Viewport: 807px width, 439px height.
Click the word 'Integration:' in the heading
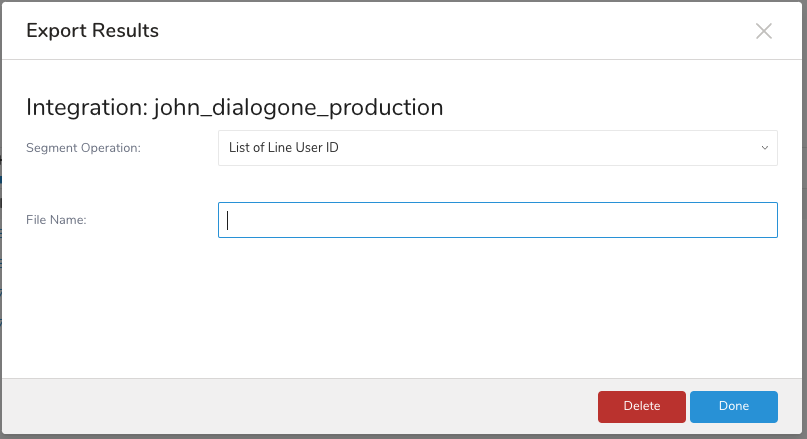[x=86, y=107]
